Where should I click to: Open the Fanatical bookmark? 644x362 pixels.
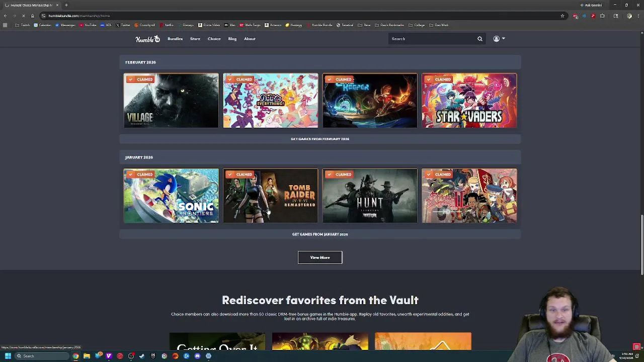(x=345, y=25)
